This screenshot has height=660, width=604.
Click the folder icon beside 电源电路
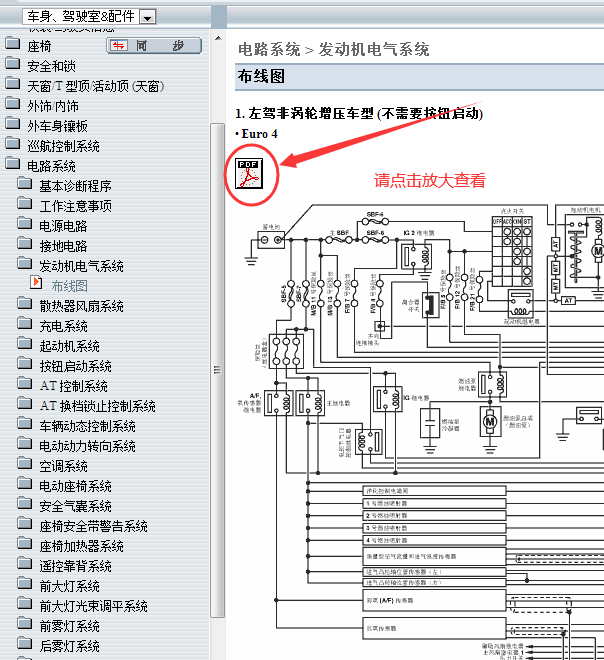25,224
